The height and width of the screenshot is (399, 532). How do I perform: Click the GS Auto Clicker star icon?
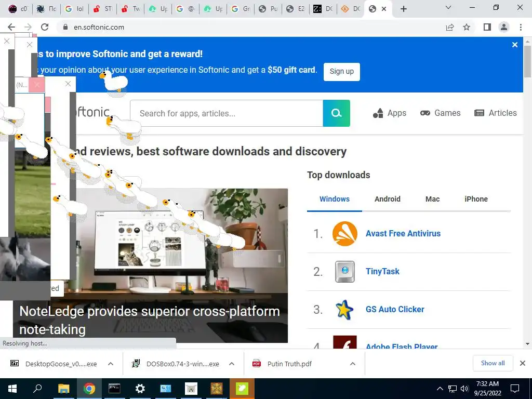click(x=344, y=310)
